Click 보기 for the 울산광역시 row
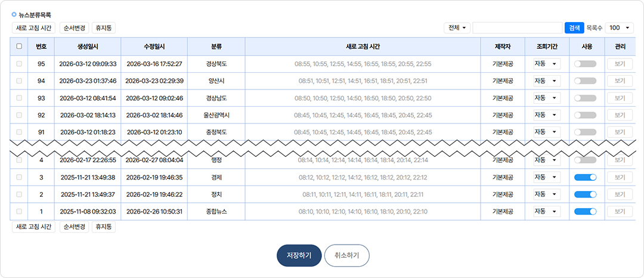The image size is (644, 278). pos(620,115)
